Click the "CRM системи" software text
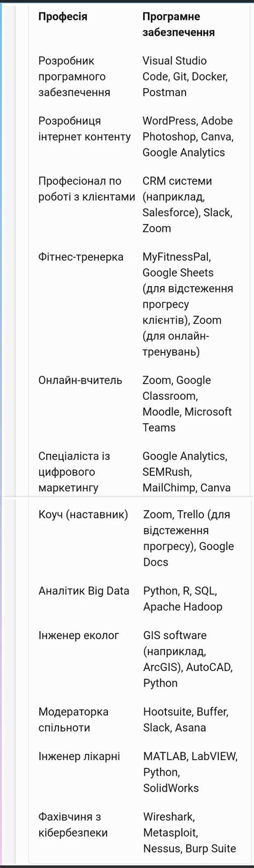The width and height of the screenshot is (254, 868). pos(177,181)
